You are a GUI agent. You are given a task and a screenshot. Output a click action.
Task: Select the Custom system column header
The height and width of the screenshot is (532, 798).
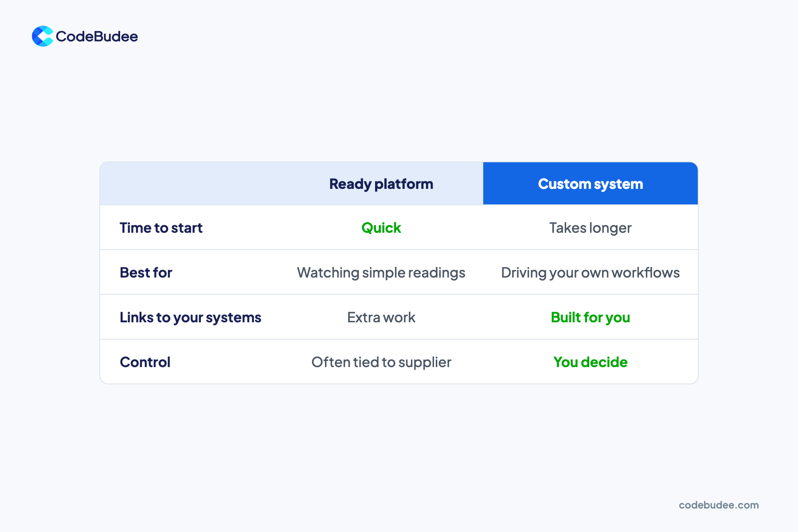591,184
